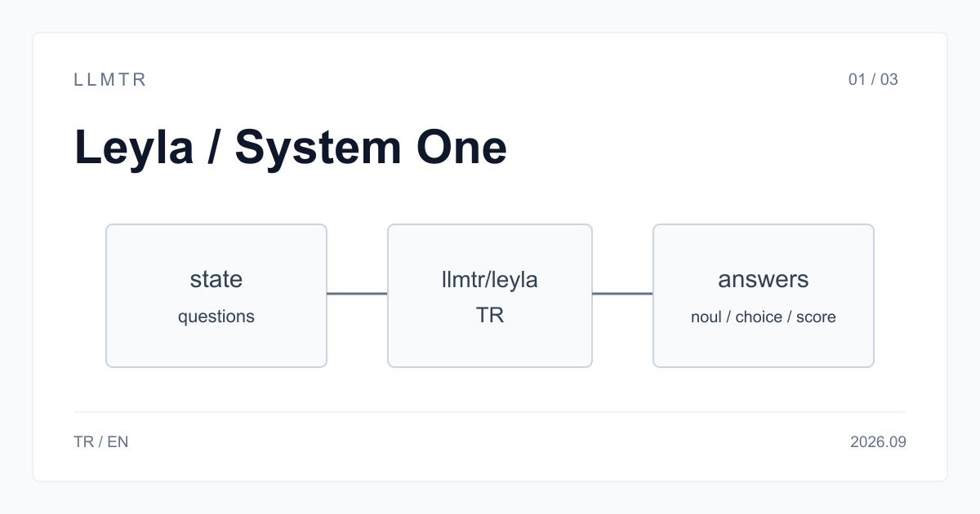Select System One in the heading

pos(371,148)
